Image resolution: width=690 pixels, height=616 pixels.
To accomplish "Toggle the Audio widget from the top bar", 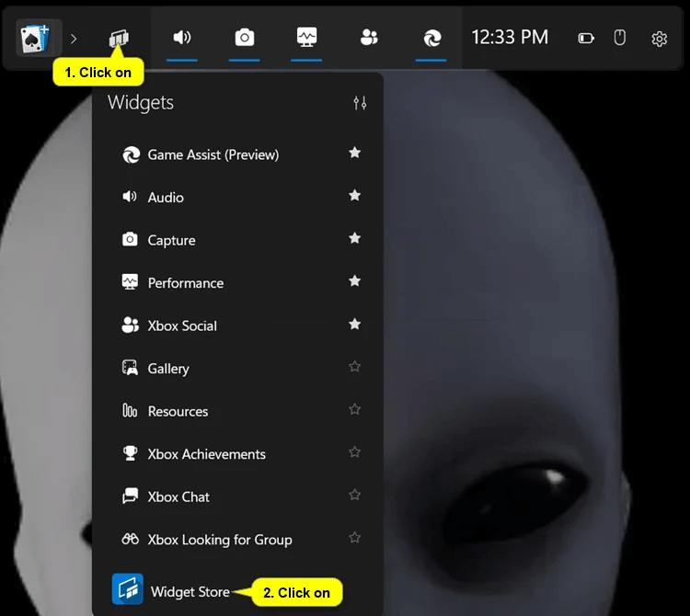I will [x=182, y=38].
